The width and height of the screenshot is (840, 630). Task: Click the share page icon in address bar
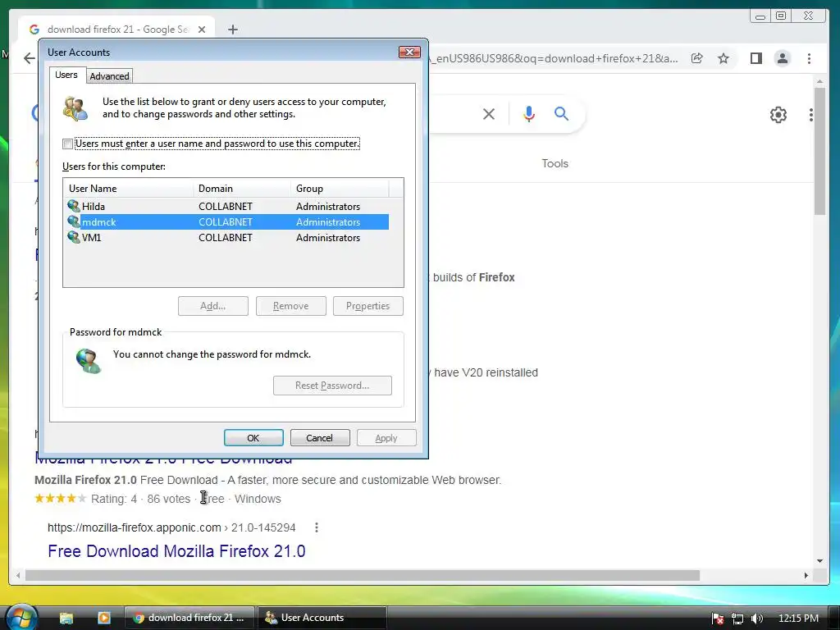(x=697, y=58)
